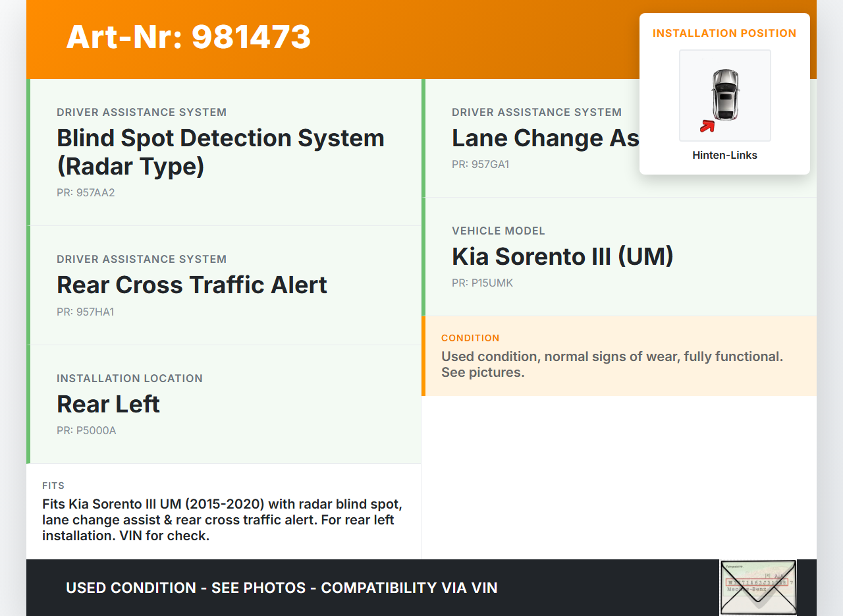Click the VIN envelope icon in footer
Viewport: 843px width, 616px height.
(x=757, y=587)
